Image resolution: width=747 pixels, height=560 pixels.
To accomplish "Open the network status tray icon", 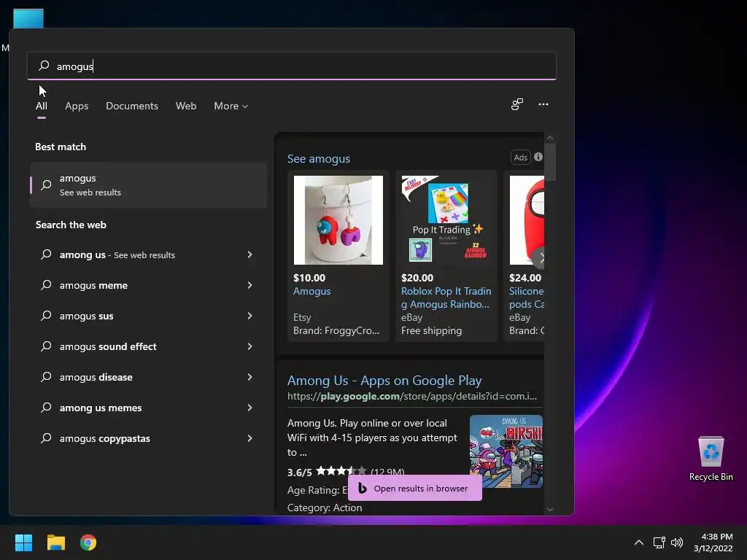I will [659, 542].
